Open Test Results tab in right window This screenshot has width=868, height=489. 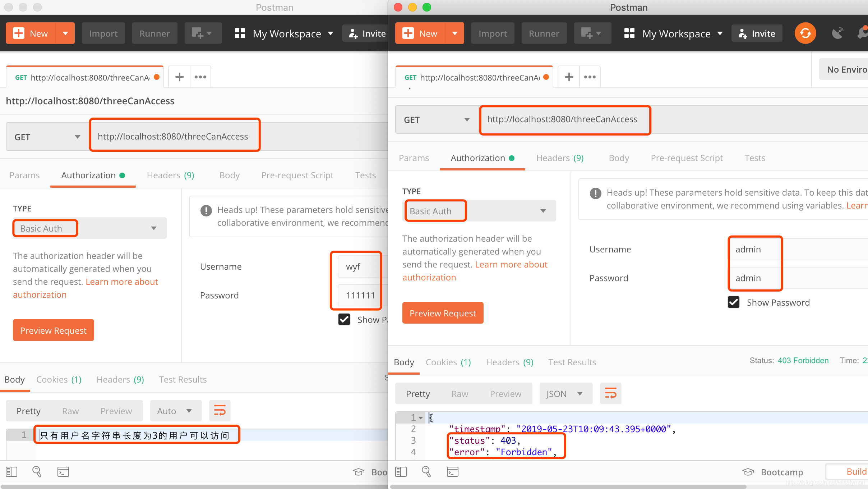pos(572,362)
